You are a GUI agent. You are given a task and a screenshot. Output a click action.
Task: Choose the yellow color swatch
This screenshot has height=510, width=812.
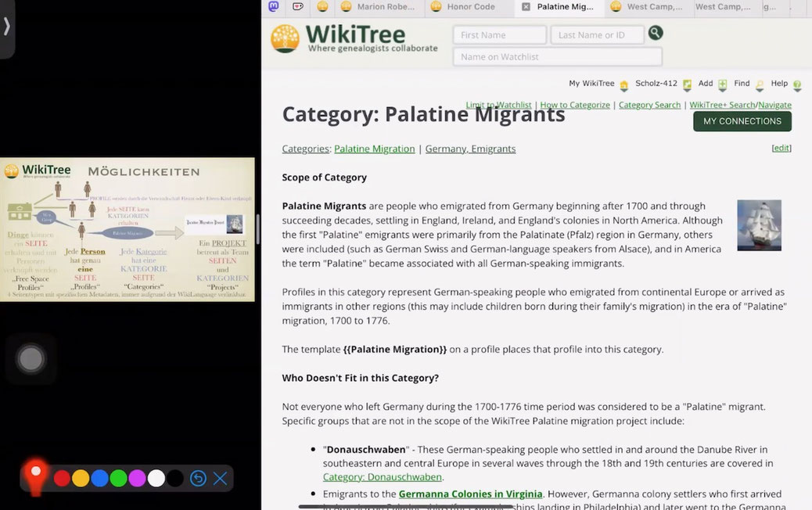[81, 478]
